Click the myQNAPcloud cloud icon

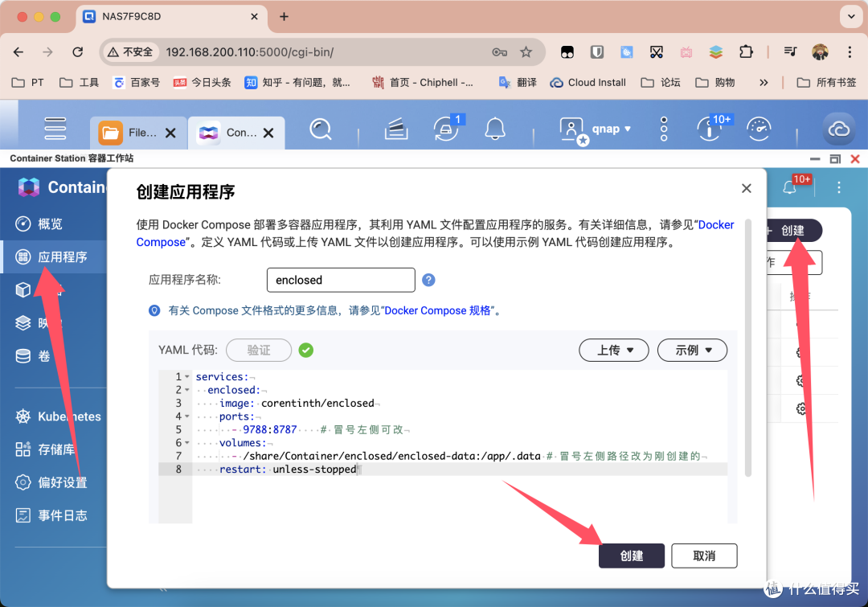(x=838, y=129)
